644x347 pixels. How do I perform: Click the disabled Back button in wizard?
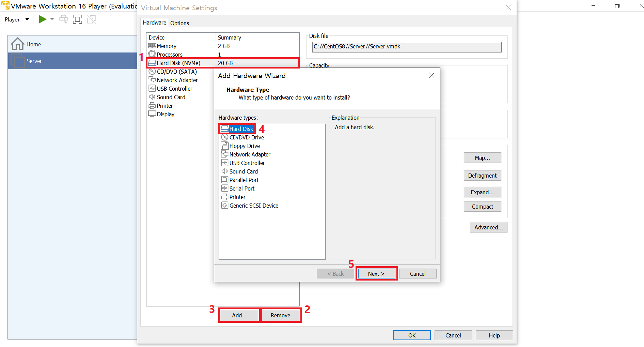click(x=335, y=273)
